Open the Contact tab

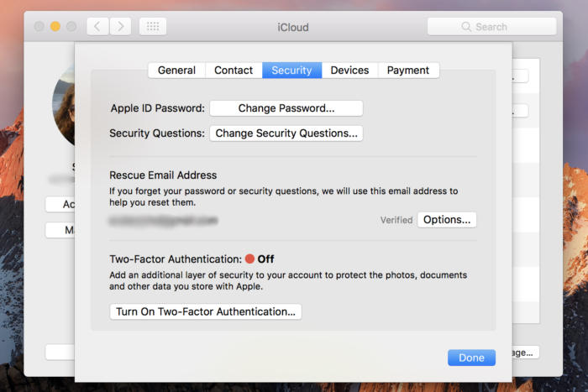(x=234, y=71)
